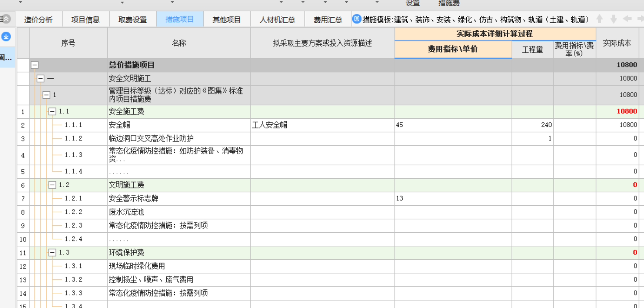Click the 总价措施项目 name cell
The image size is (644, 308).
point(179,65)
